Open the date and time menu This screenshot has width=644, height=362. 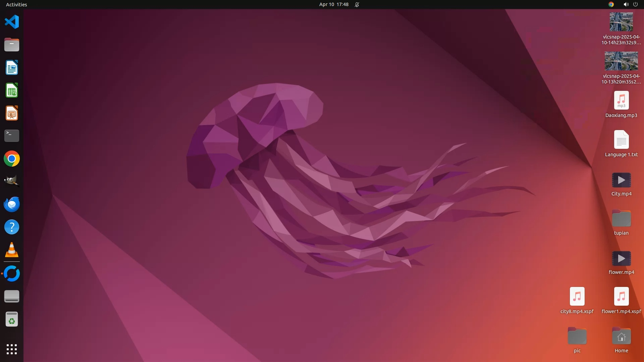[334, 4]
